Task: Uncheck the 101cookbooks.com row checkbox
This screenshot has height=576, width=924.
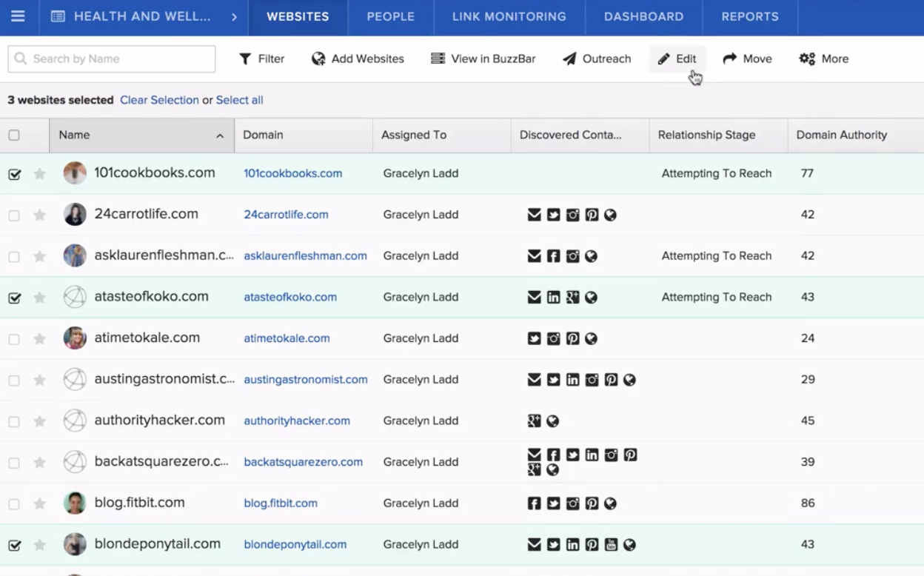Action: tap(14, 174)
